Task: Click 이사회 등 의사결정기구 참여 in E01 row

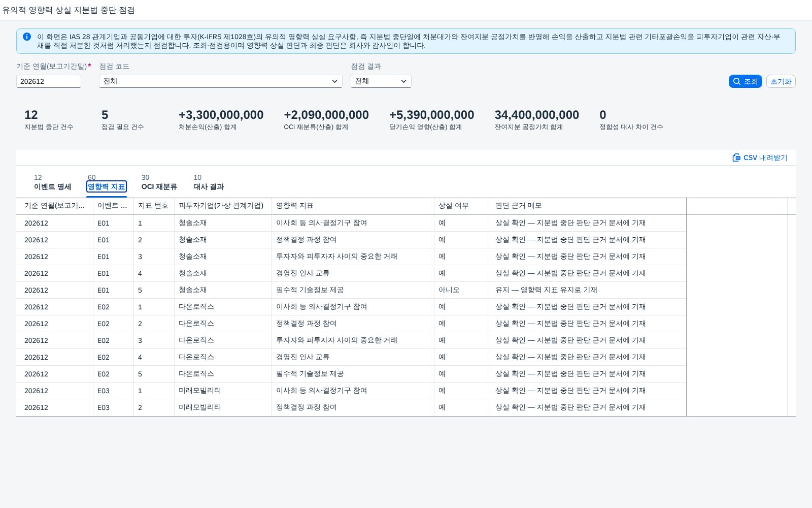Action: point(322,223)
